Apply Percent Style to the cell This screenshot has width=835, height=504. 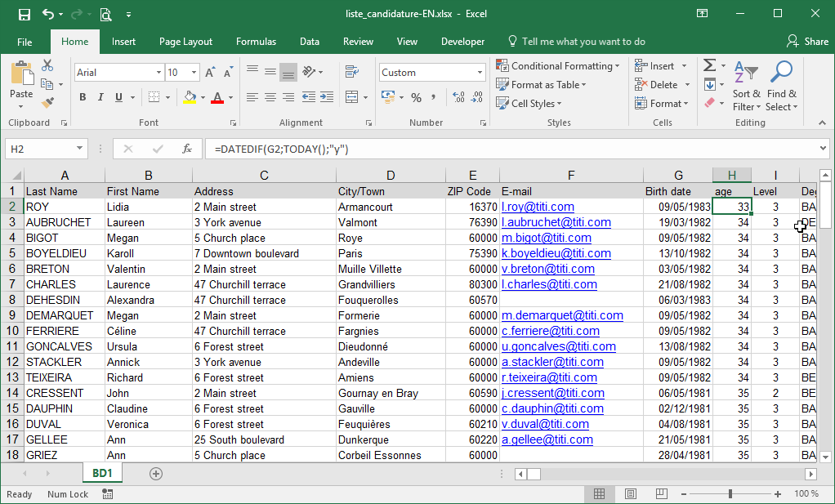[x=416, y=98]
